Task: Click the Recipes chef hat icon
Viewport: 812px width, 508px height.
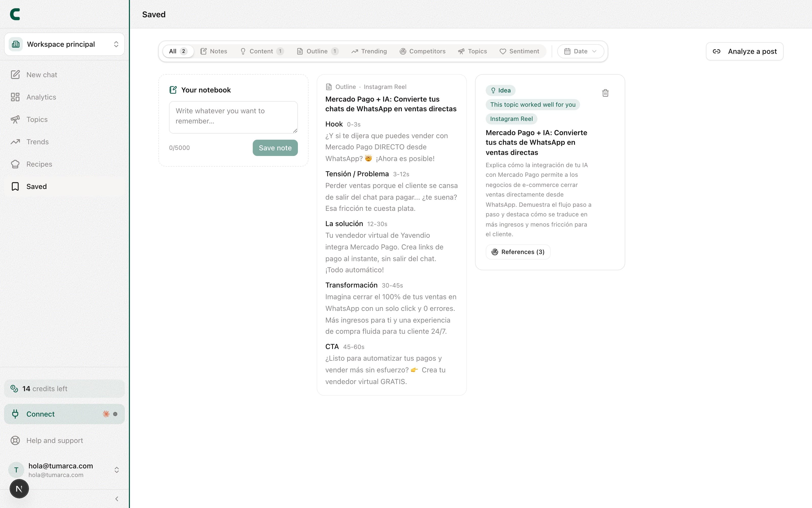Action: point(15,164)
